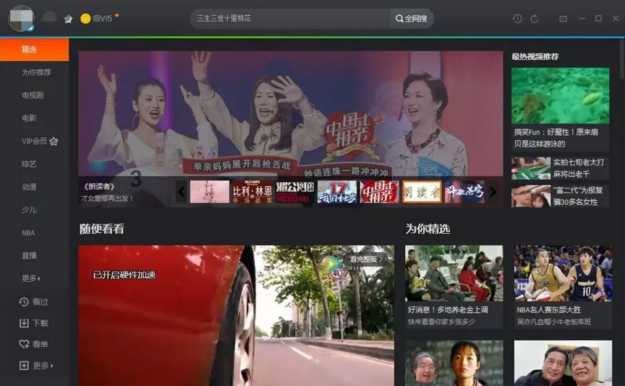Expand 更多 under category list

[x=31, y=278]
